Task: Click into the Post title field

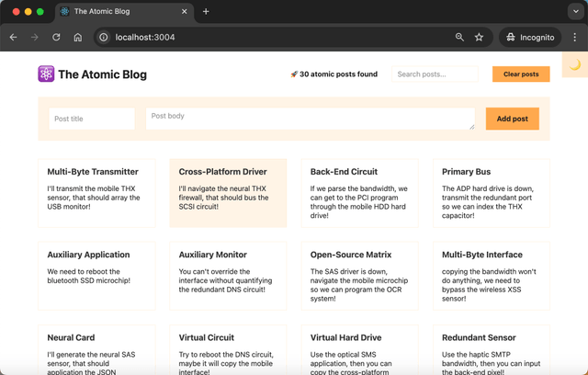Action: coord(92,119)
